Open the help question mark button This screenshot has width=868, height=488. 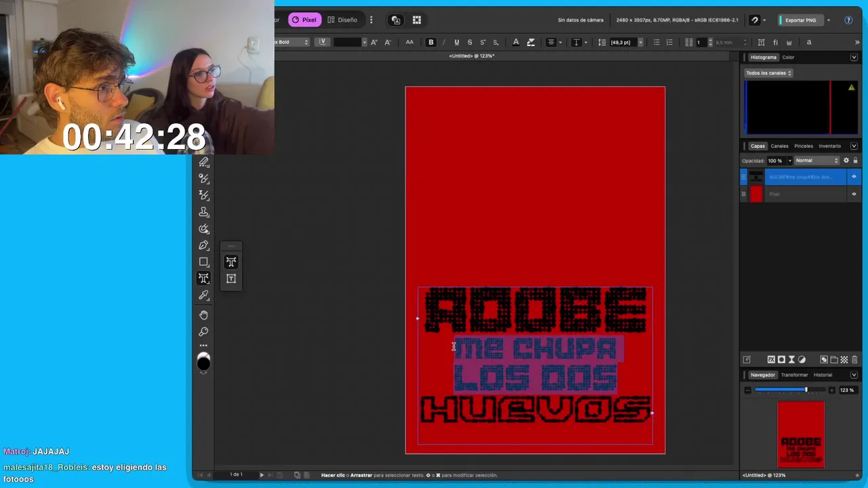point(848,20)
